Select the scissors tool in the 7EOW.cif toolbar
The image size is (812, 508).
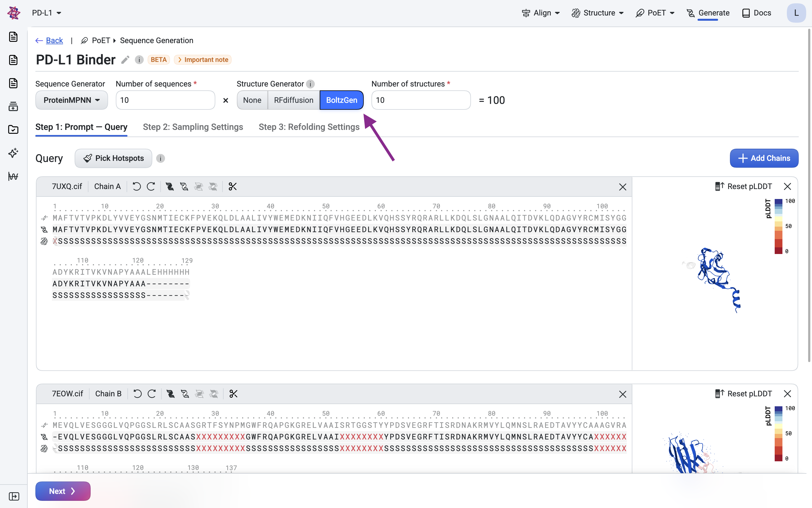tap(234, 394)
